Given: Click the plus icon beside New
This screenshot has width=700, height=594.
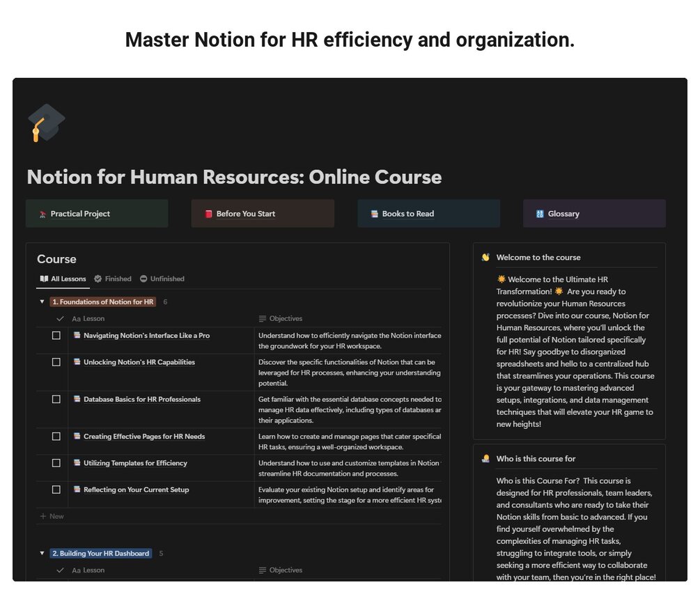Looking at the screenshot, I should (43, 516).
